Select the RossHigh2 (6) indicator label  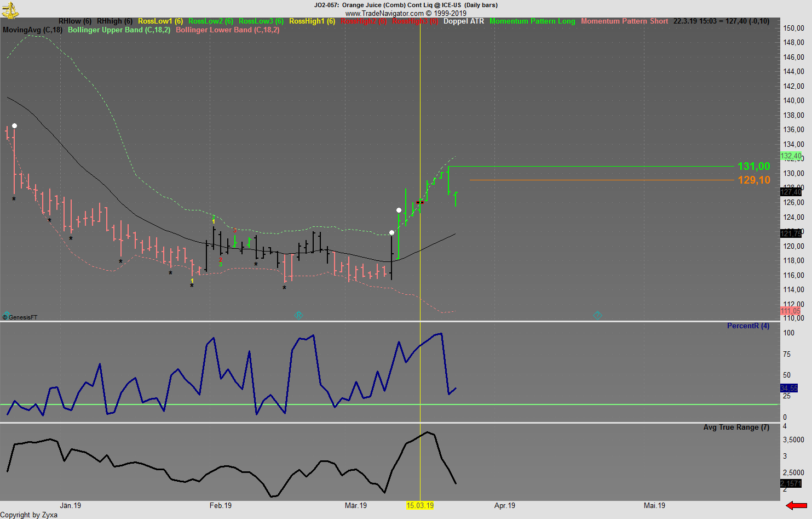[x=364, y=21]
